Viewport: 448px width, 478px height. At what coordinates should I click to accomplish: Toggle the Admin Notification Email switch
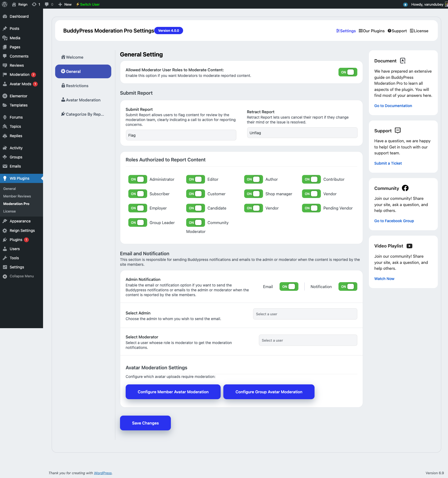289,286
